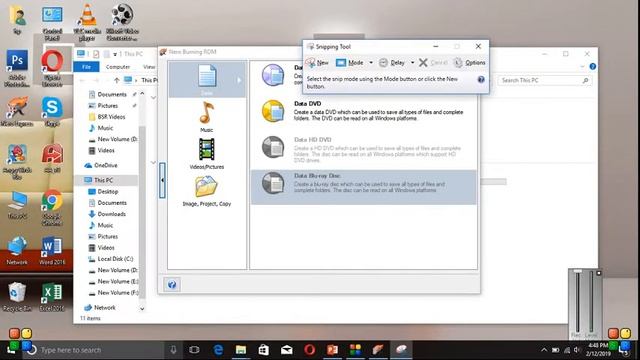Screen dimensions: 640x360
Task: Choose the Data Blu-ray Disc option
Action: (x=363, y=187)
